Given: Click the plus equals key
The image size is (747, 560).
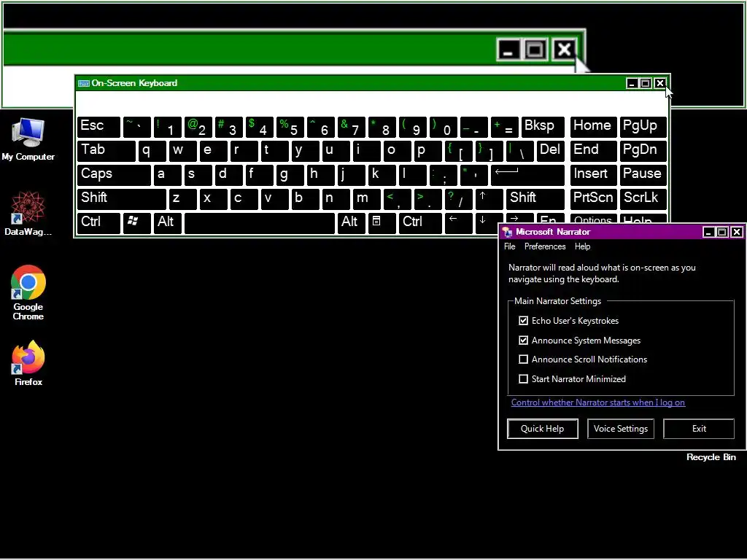Looking at the screenshot, I should tap(504, 127).
